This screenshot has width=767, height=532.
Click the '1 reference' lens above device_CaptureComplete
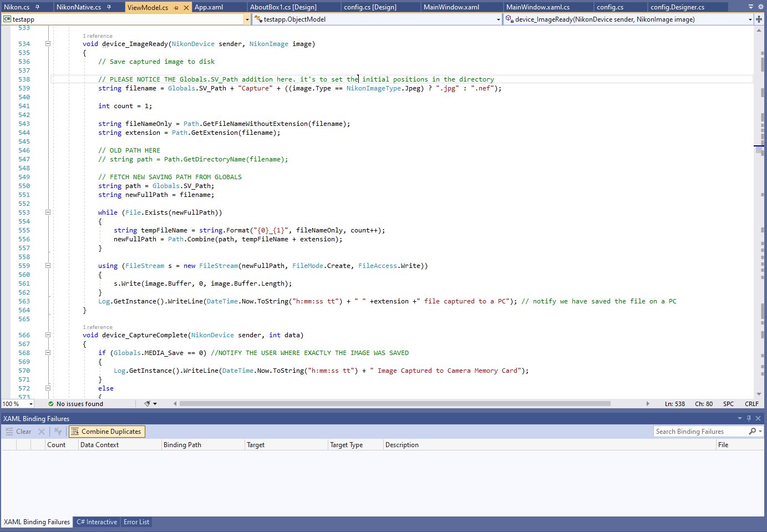pos(98,327)
